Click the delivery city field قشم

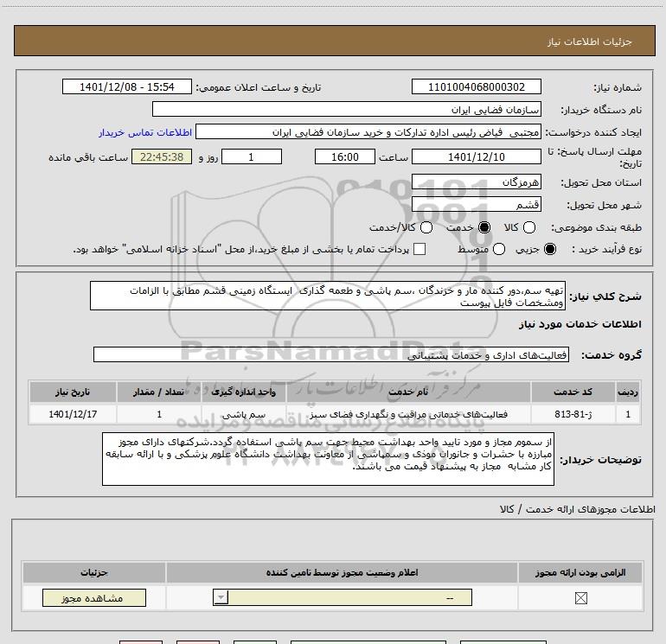476,204
